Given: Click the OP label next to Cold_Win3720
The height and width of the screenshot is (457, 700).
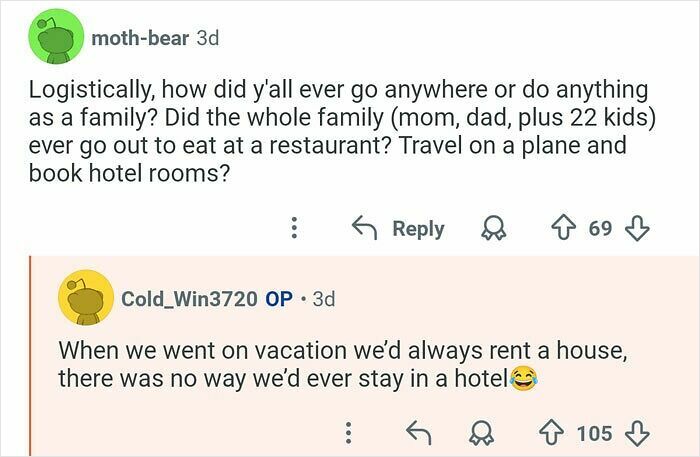Looking at the screenshot, I should (280, 299).
